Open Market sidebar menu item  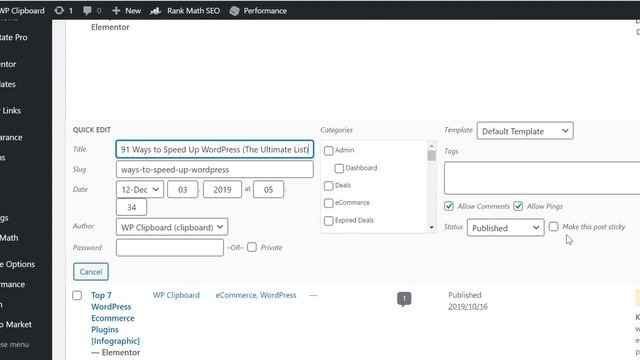click(x=16, y=324)
